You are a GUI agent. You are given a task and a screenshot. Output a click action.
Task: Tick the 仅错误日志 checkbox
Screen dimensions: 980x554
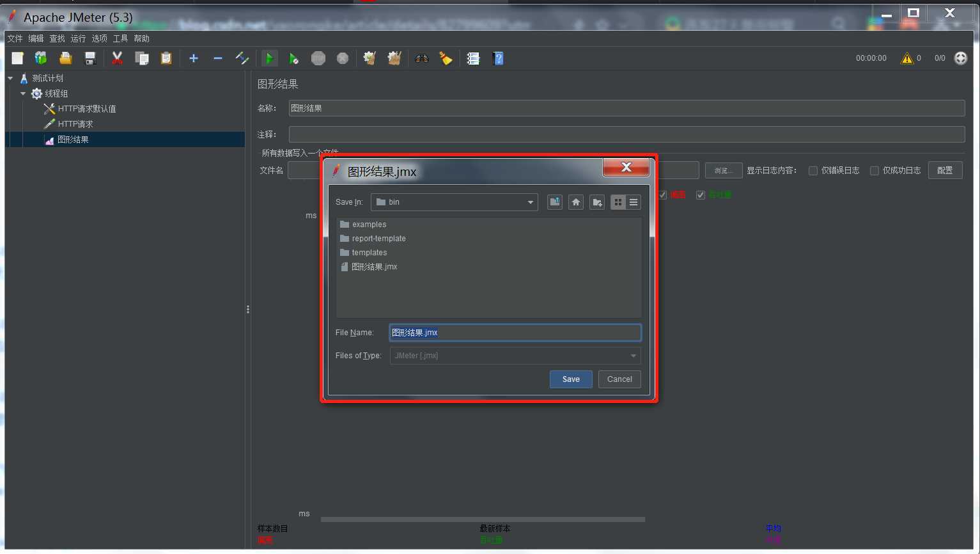tap(813, 171)
